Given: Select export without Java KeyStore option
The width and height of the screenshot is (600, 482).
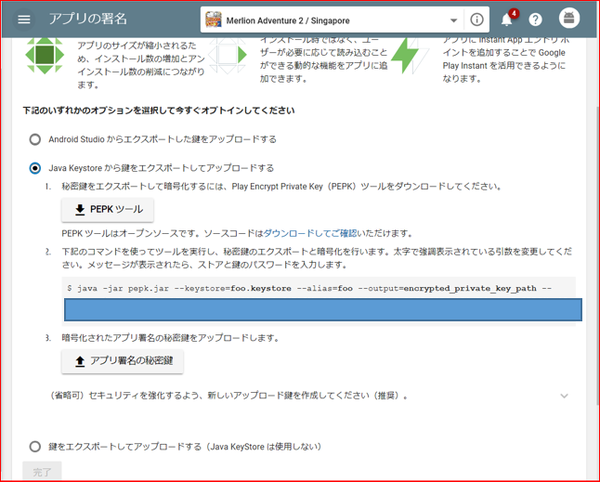Looking at the screenshot, I should click(x=35, y=446).
